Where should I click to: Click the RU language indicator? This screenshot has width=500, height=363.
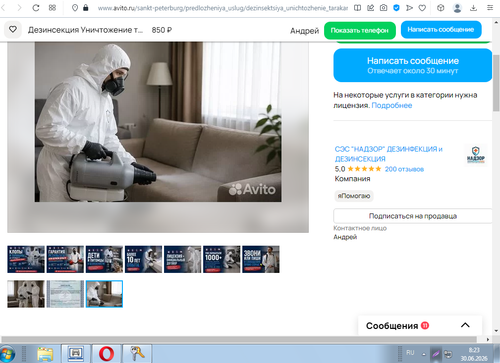[410, 353]
